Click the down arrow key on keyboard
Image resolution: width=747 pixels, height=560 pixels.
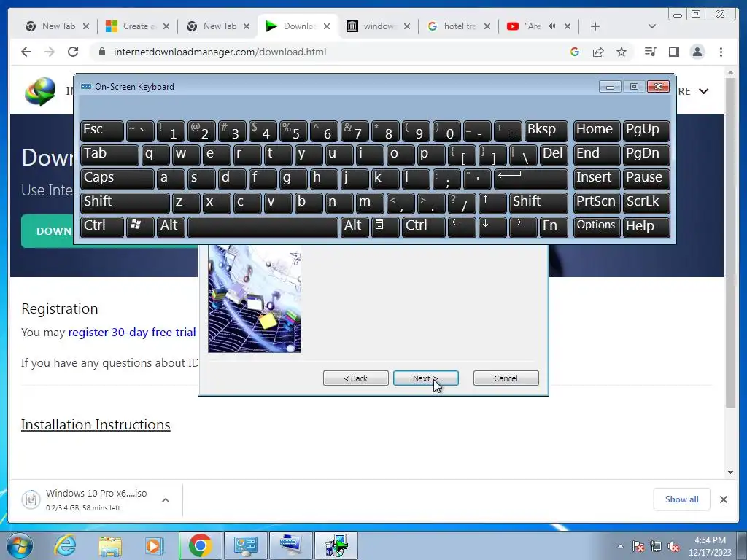click(492, 226)
